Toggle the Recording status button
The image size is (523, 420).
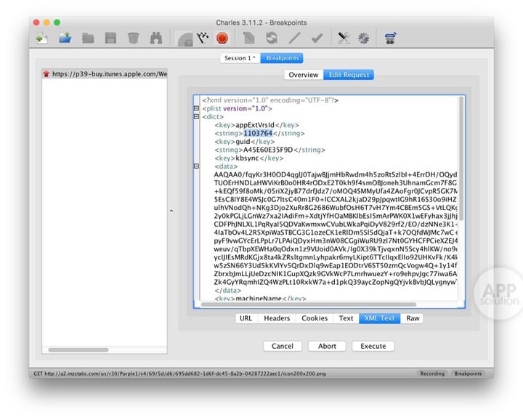coord(431,373)
